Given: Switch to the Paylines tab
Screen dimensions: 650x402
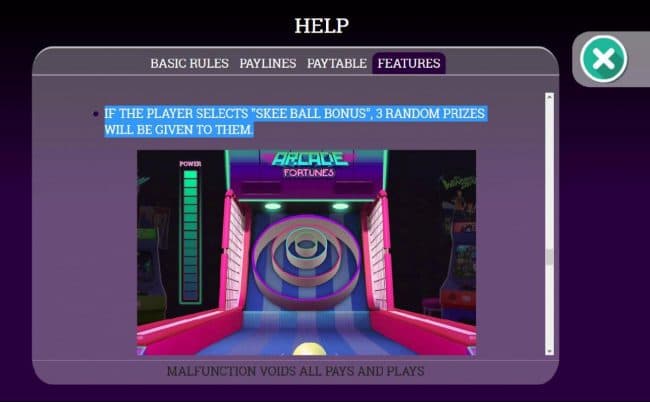Looking at the screenshot, I should [267, 63].
